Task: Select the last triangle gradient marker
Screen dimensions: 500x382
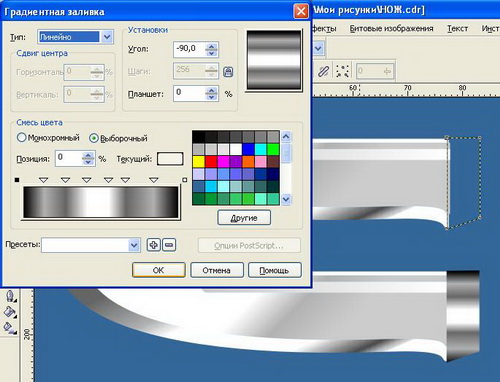Action: (154, 180)
